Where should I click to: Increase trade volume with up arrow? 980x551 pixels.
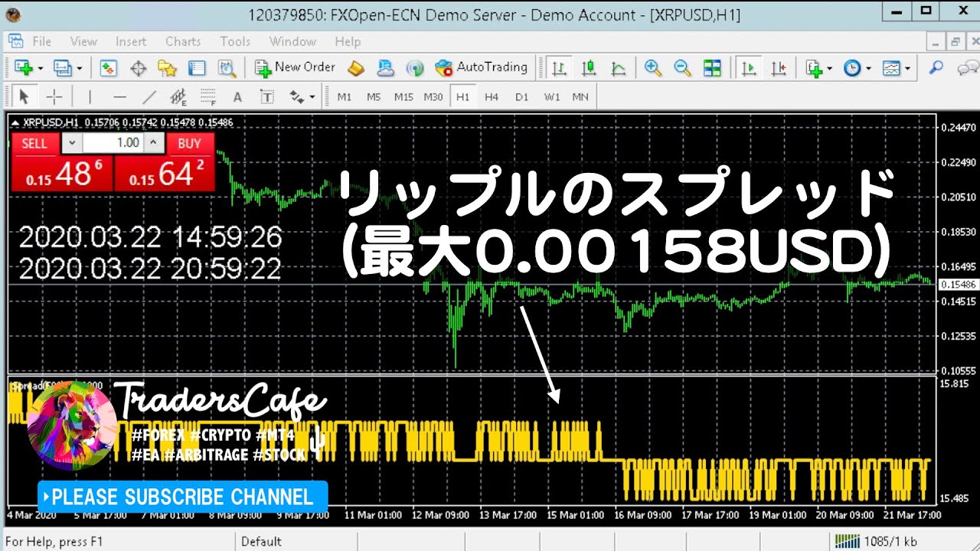click(154, 142)
